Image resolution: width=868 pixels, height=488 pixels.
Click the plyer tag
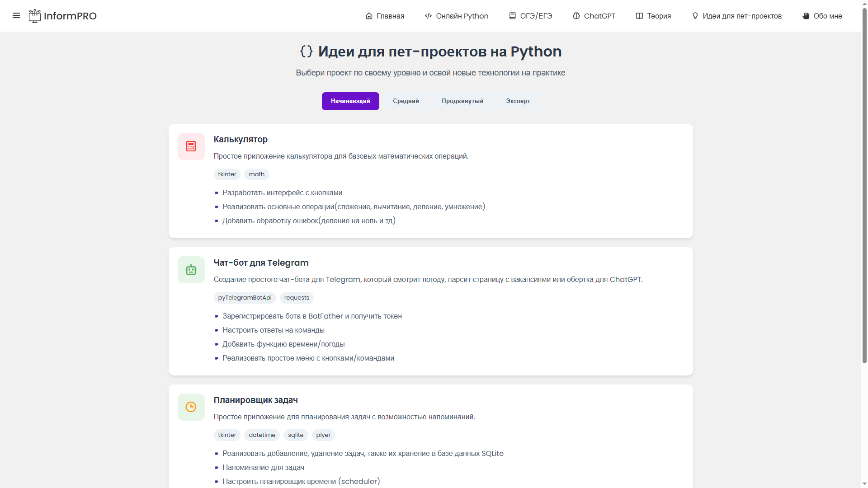pyautogui.click(x=323, y=435)
